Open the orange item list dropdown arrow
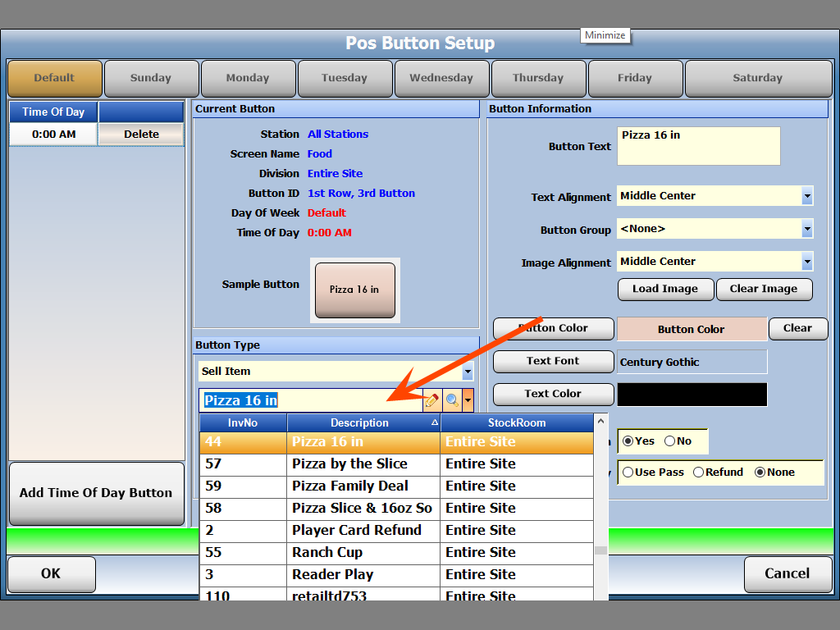Viewport: 840px width, 630px height. [468, 401]
